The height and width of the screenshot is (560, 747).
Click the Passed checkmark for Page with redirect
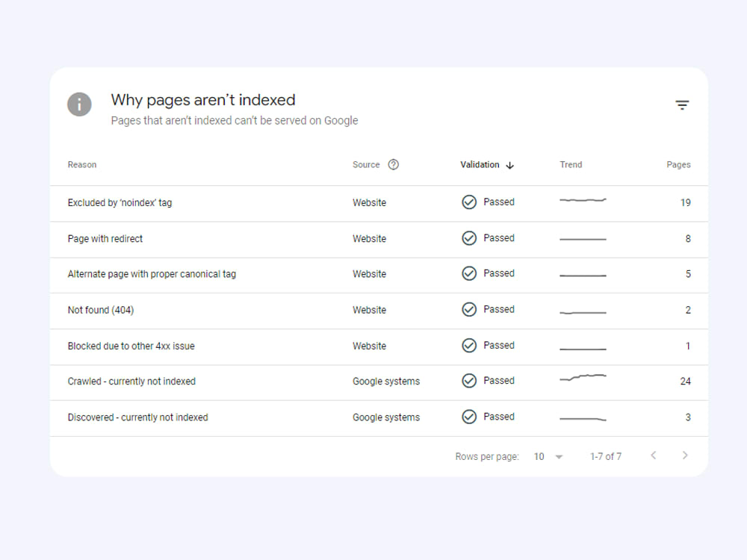tap(469, 238)
